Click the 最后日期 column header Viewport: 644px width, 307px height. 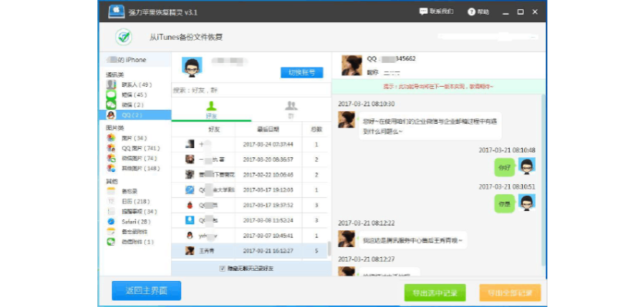click(x=268, y=130)
